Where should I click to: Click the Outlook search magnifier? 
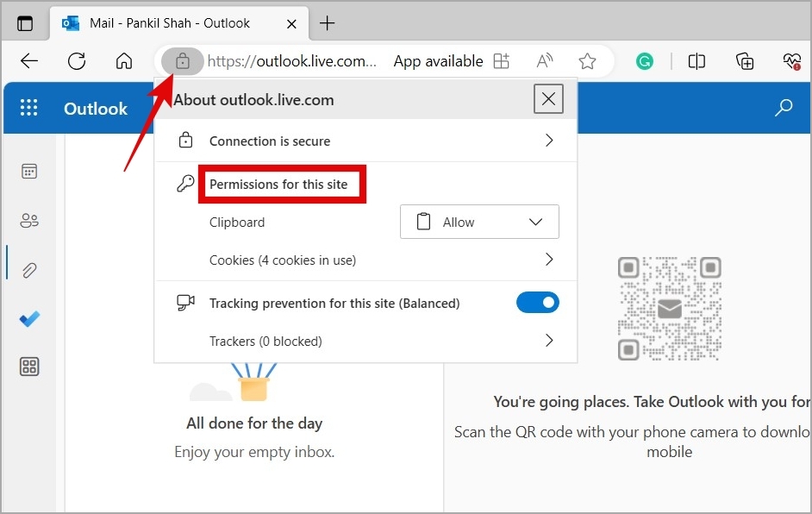[x=784, y=108]
